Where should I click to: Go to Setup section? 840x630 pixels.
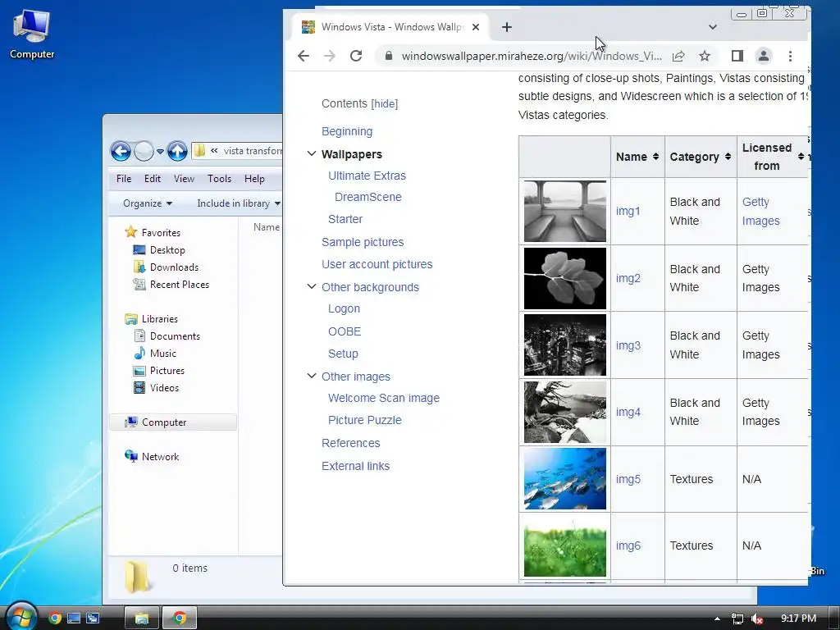click(343, 354)
